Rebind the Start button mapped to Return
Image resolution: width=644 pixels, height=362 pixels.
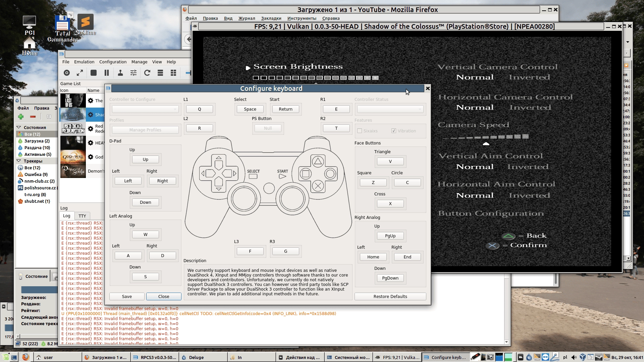point(285,109)
